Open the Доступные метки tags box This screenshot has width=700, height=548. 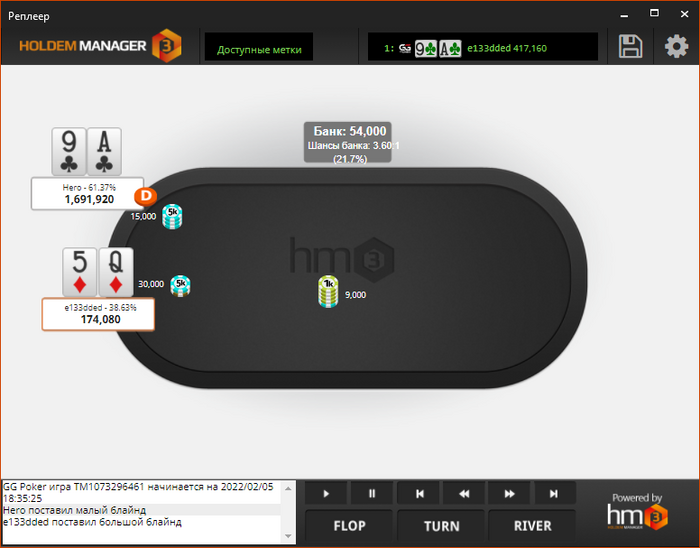[259, 47]
